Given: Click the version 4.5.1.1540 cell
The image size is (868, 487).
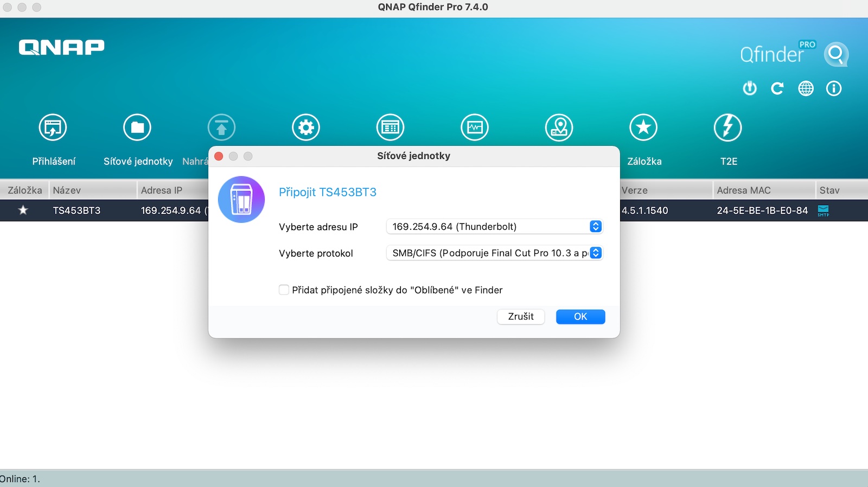Looking at the screenshot, I should [645, 210].
